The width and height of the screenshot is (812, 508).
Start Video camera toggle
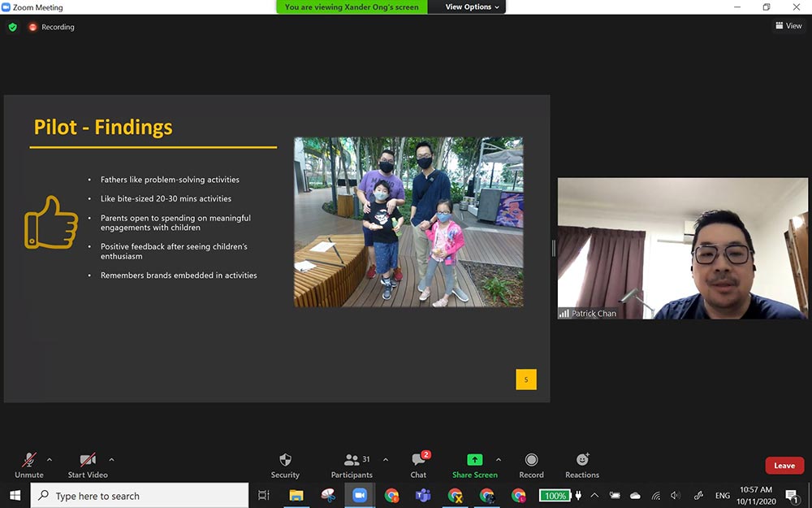point(88,460)
